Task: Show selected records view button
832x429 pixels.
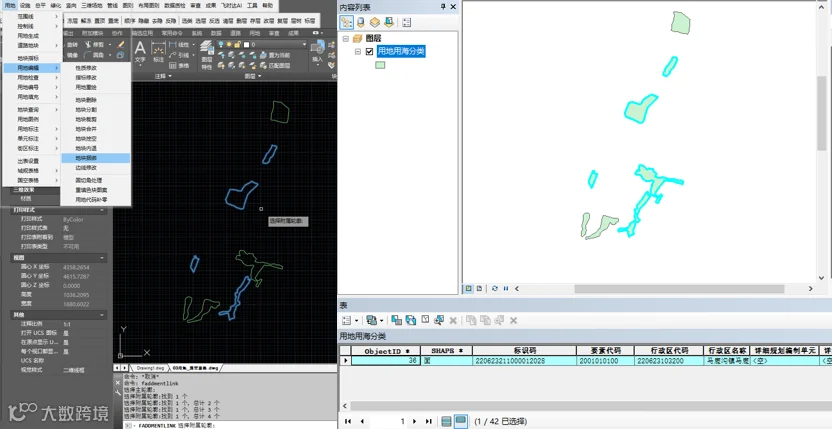Action: click(x=461, y=421)
